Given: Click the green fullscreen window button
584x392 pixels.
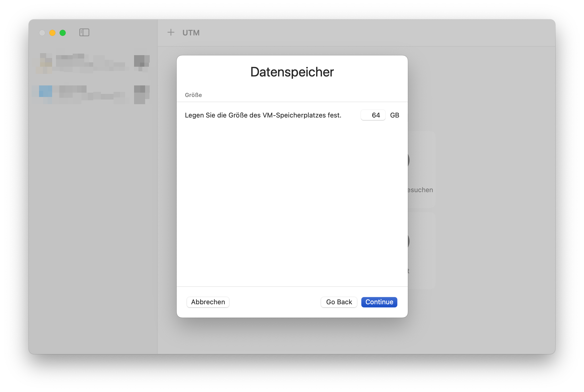Looking at the screenshot, I should pos(63,33).
